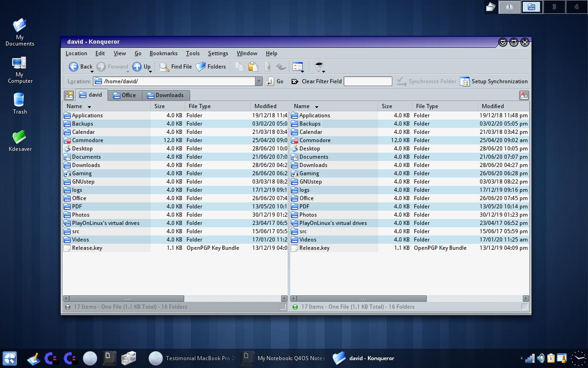Open the Edit menu
The image size is (588, 368).
click(x=100, y=53)
